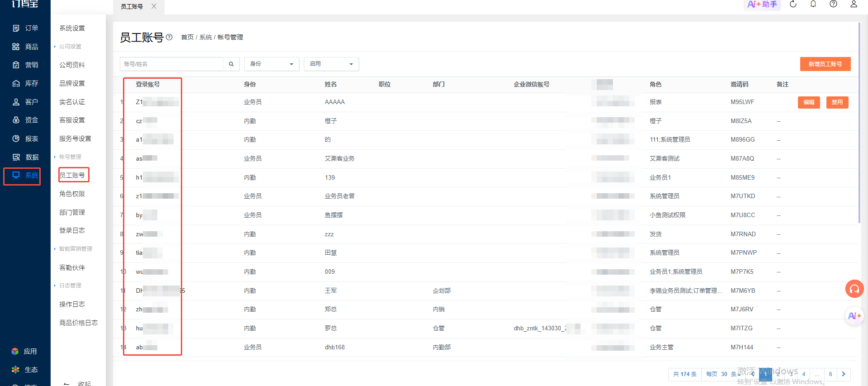This screenshot has width=868, height=386.
Task: Open the 数据 data section icon
Action: (16, 157)
